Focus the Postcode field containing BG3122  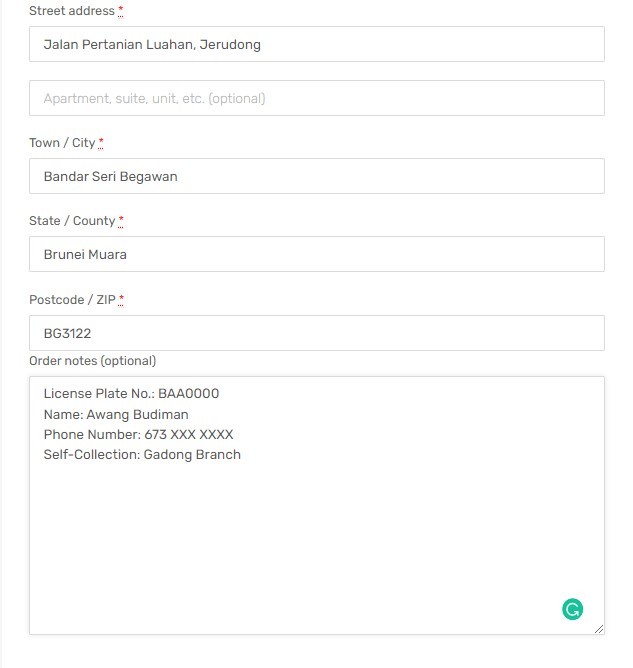pos(316,333)
